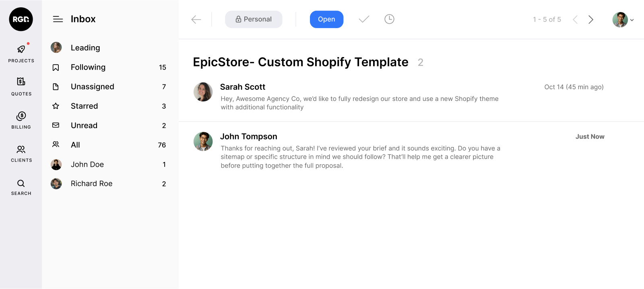Click Sarah Scott's sender name
This screenshot has height=289, width=644.
(x=243, y=87)
